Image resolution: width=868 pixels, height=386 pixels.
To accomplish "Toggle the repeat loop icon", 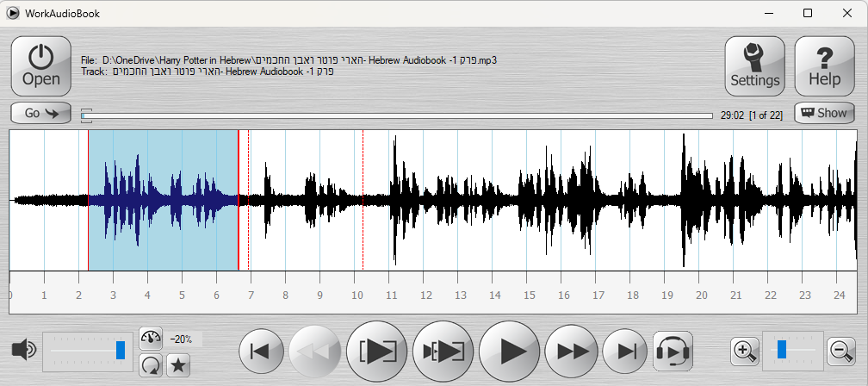I will [x=151, y=364].
